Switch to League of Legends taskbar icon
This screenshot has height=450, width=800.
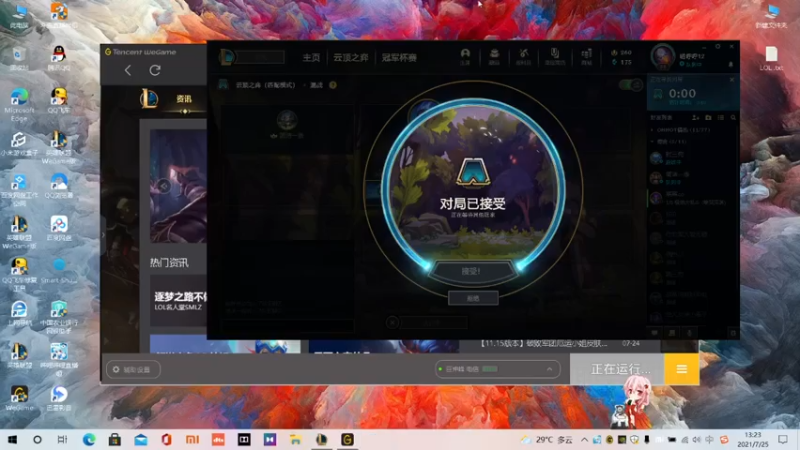(x=321, y=439)
